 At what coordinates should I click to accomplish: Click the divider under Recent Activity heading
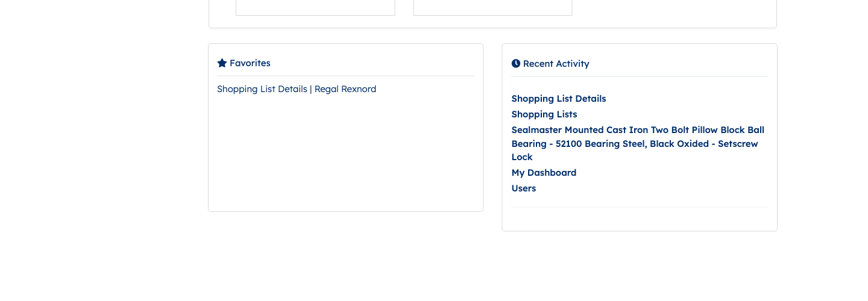tap(640, 76)
